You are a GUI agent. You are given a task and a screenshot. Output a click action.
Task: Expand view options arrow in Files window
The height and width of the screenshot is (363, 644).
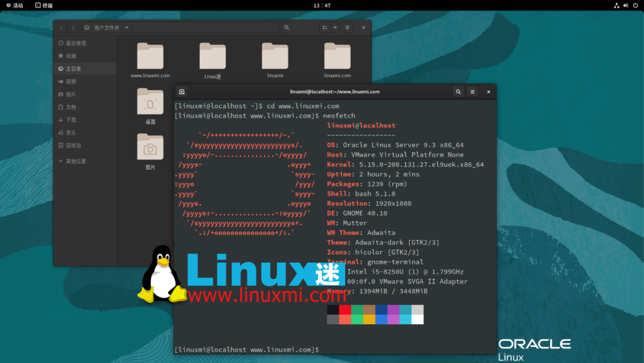[335, 27]
